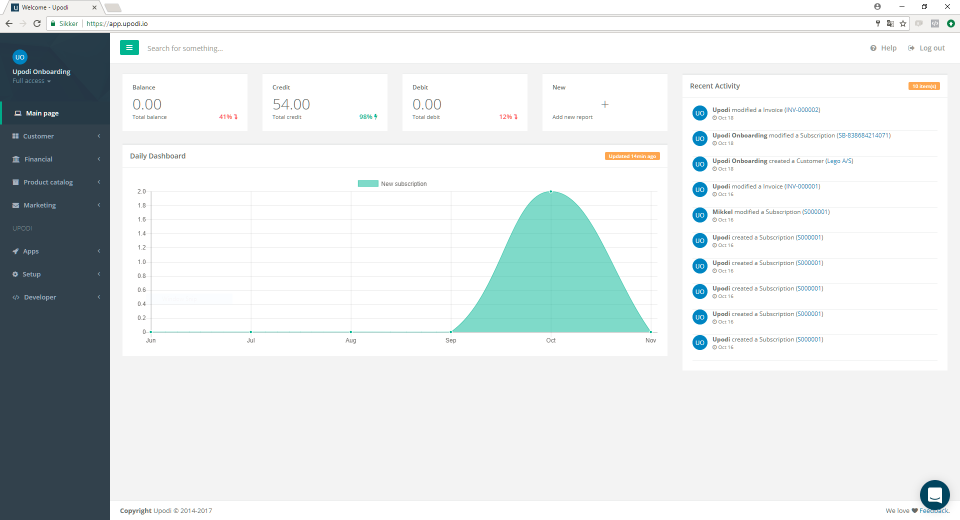960x520 pixels.
Task: Click the Log out arrow icon
Action: 911,48
